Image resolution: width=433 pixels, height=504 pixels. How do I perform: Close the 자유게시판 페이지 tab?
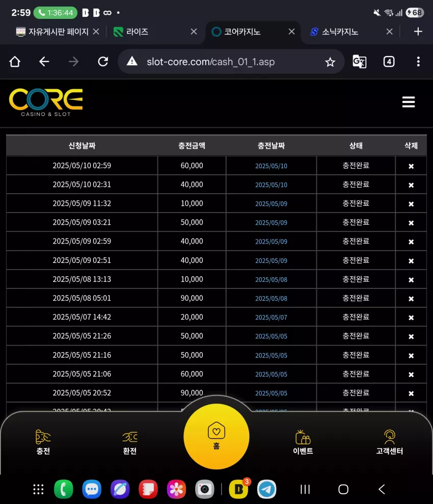point(96,32)
